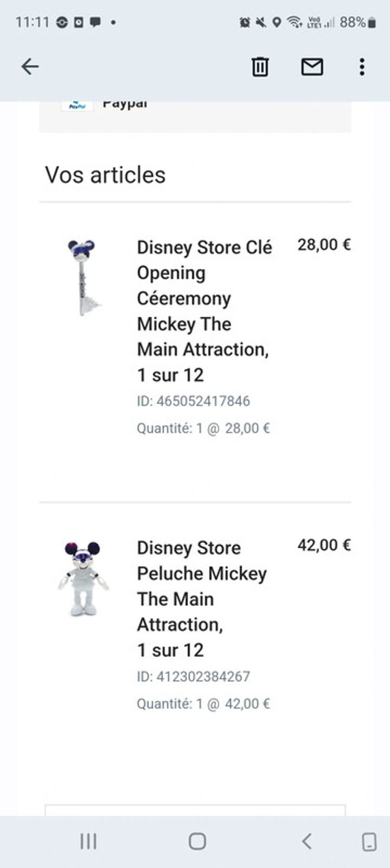Tap the back arrow to return to inbox
This screenshot has width=390, height=868.
pyautogui.click(x=31, y=66)
